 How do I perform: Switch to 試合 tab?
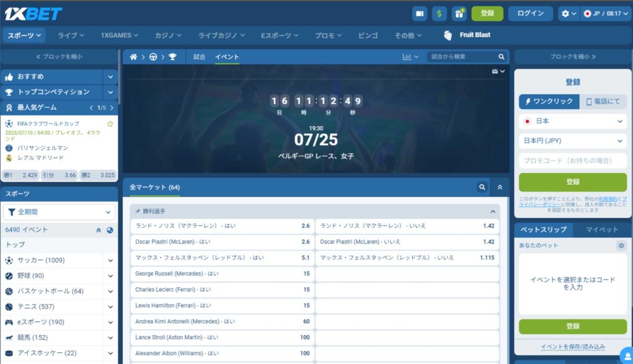pos(199,57)
